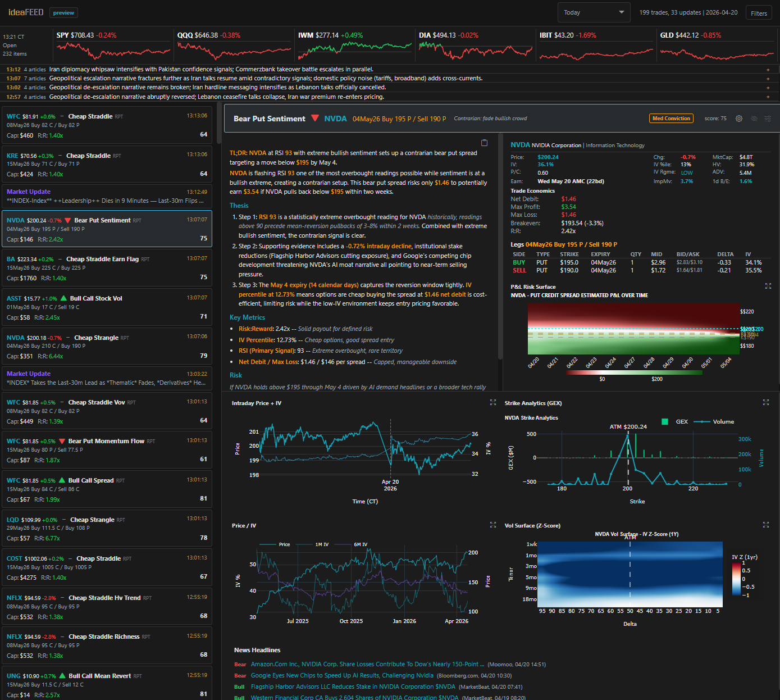Open the trade settings gear icon
This screenshot has width=780, height=700.
point(739,119)
